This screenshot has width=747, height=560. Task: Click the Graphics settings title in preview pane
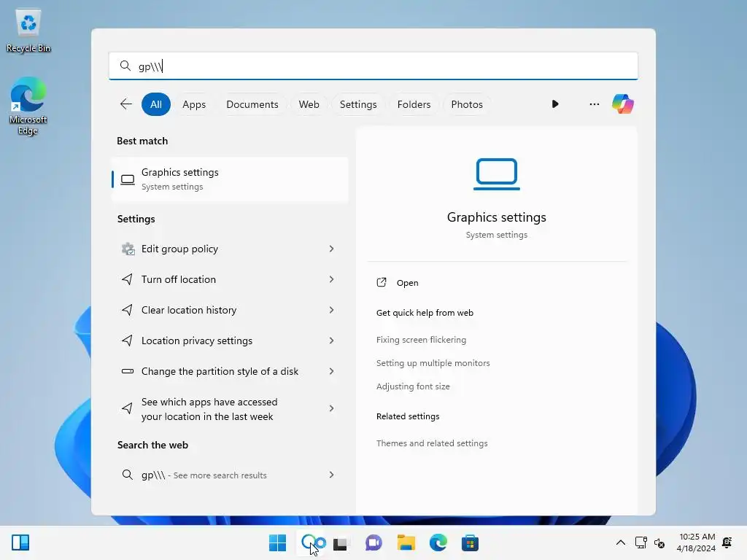(496, 217)
